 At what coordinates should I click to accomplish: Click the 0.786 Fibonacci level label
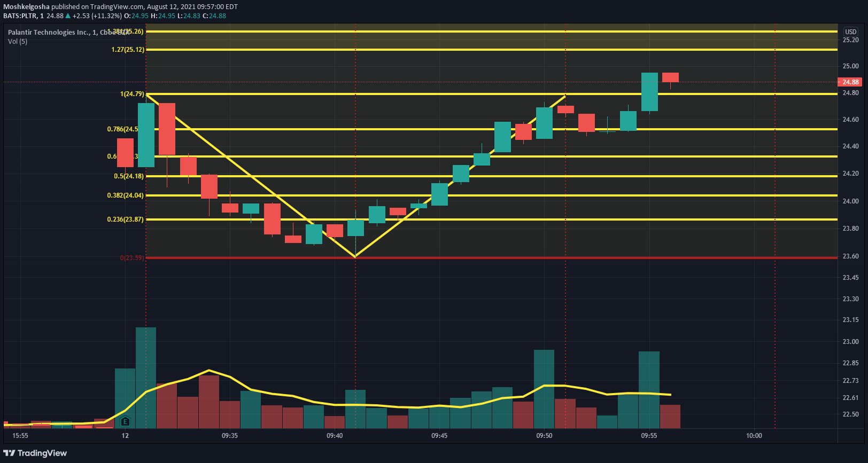click(x=122, y=129)
